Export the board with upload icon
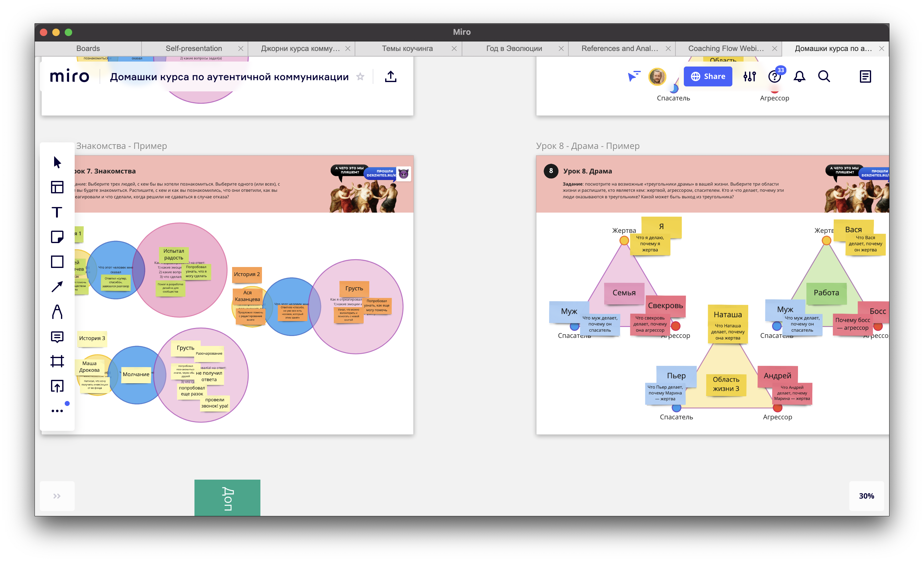This screenshot has height=562, width=924. click(390, 76)
